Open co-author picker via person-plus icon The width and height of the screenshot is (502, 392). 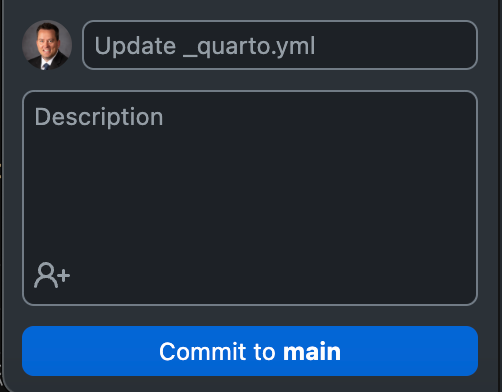pyautogui.click(x=52, y=275)
